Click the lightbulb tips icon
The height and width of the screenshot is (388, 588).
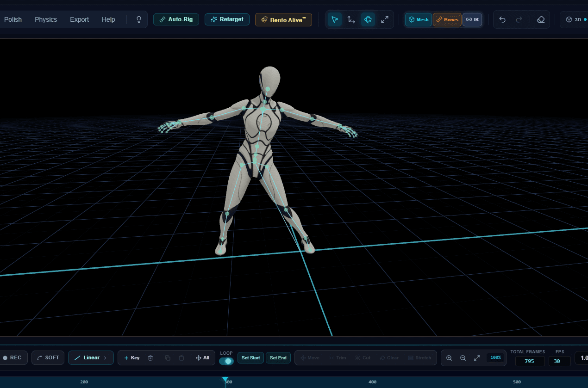138,19
